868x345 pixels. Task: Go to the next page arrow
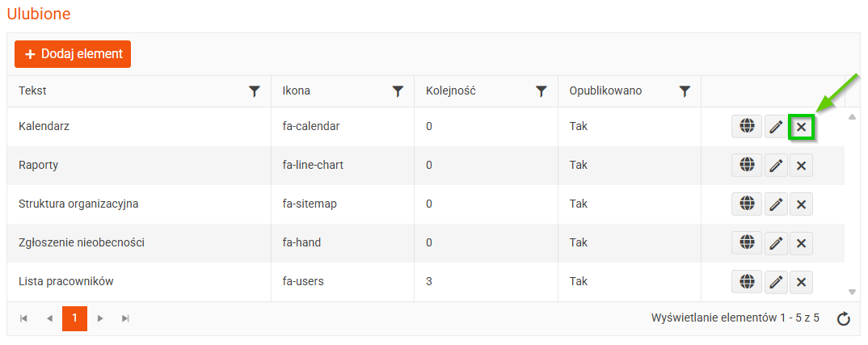click(x=100, y=318)
